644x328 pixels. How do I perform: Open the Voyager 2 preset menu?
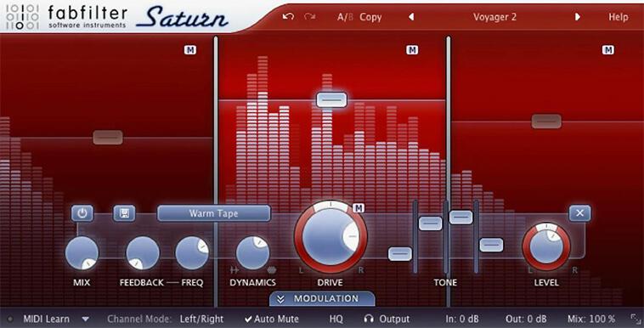494,17
